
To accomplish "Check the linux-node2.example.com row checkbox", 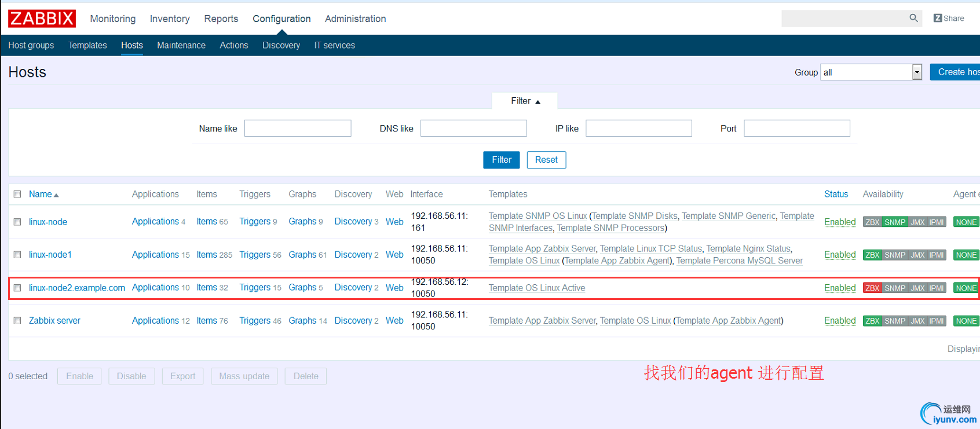I will pos(17,288).
